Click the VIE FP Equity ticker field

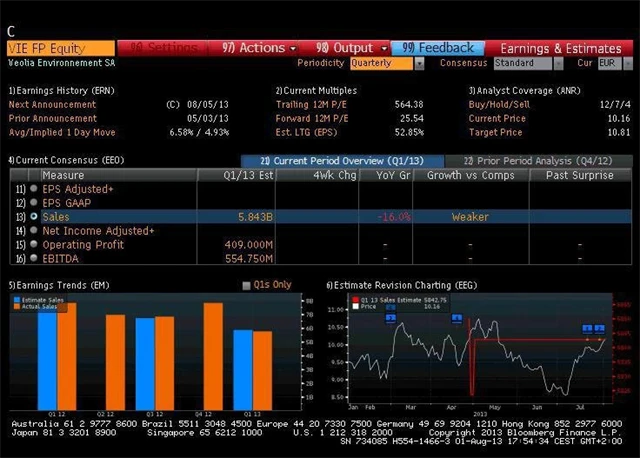pos(60,47)
